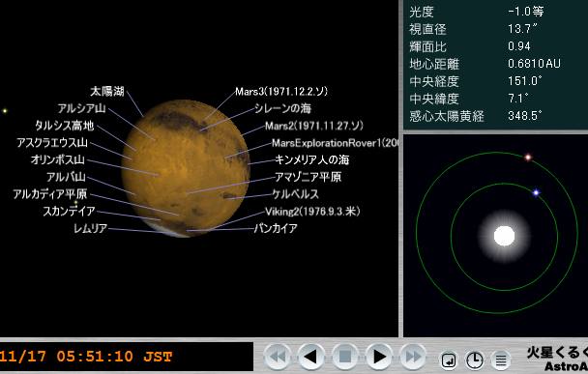Click the fast rewind playback button
Image resolution: width=588 pixels, height=374 pixels.
click(278, 357)
